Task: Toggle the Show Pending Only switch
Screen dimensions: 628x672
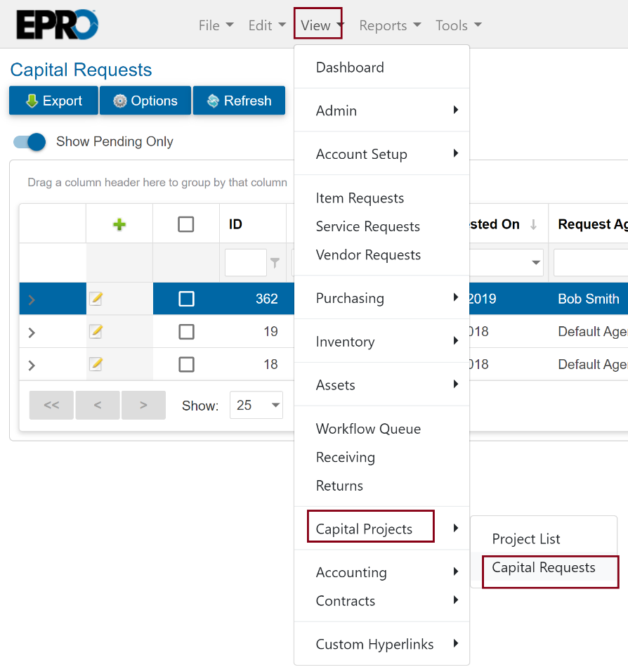Action: pyautogui.click(x=30, y=142)
